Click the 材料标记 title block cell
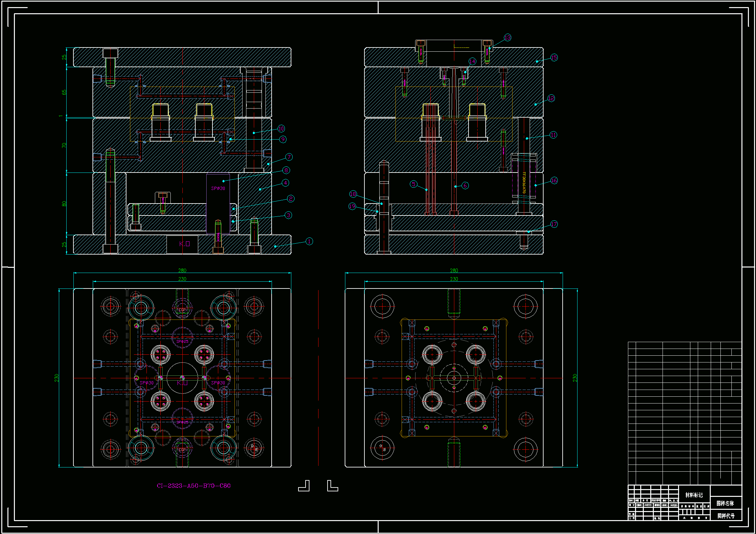The height and width of the screenshot is (534, 756). (x=694, y=495)
